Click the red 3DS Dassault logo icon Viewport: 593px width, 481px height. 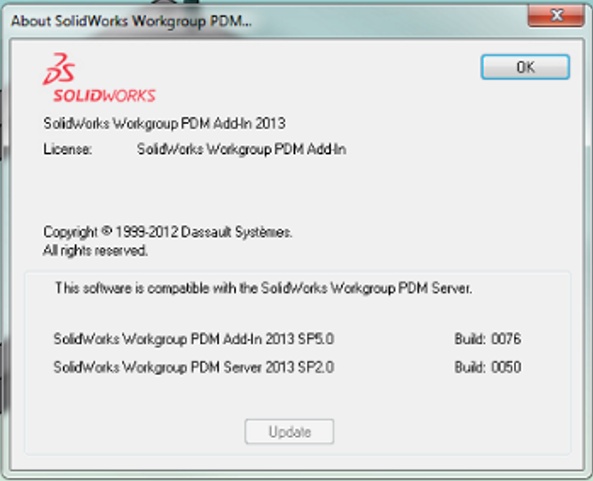point(59,69)
